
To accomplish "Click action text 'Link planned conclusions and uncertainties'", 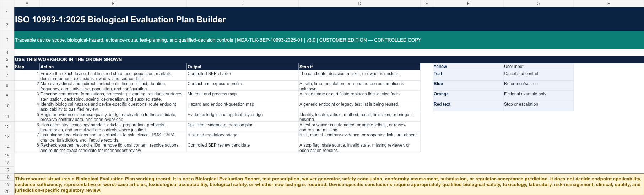I will pyautogui.click(x=113, y=137).
